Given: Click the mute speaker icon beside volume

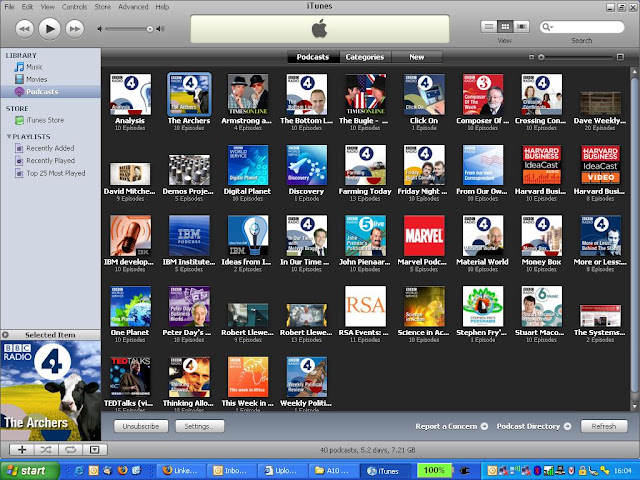Looking at the screenshot, I should [x=100, y=29].
